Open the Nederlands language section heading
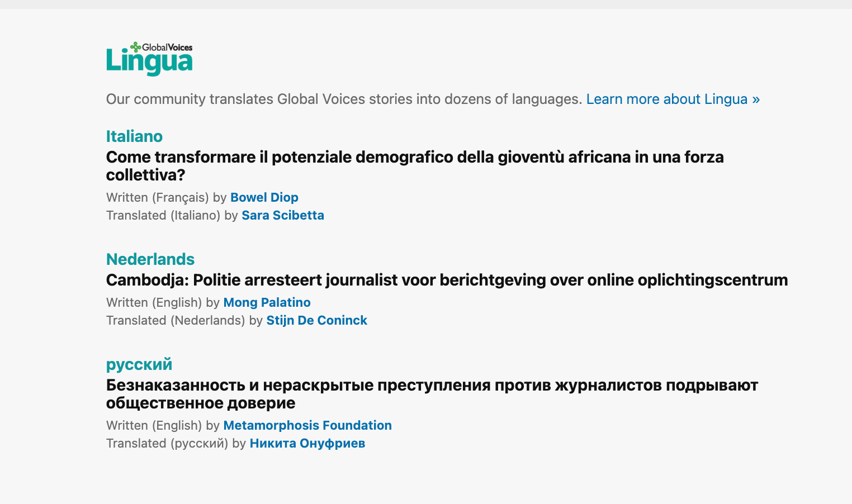 (150, 259)
